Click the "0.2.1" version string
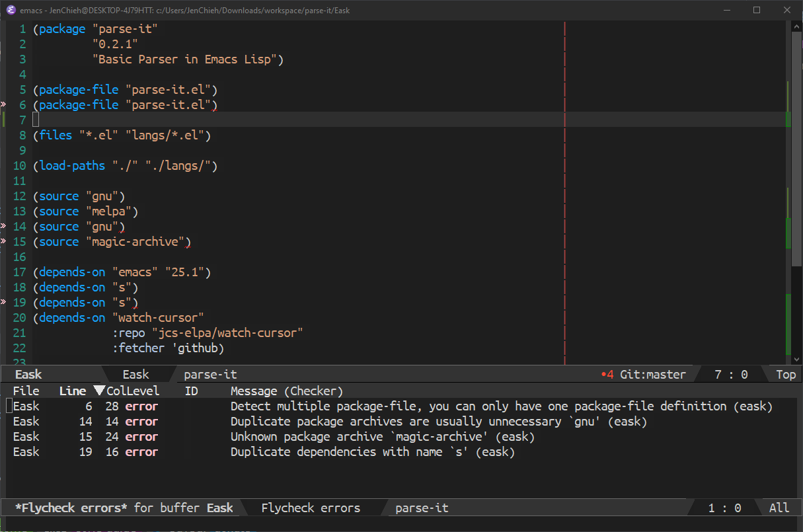 coord(115,44)
